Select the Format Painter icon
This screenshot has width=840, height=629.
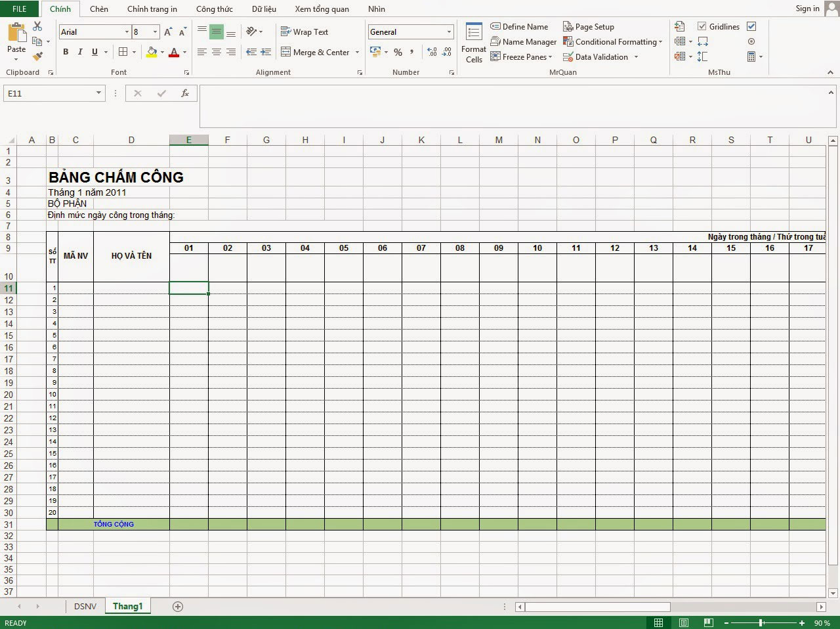point(37,56)
